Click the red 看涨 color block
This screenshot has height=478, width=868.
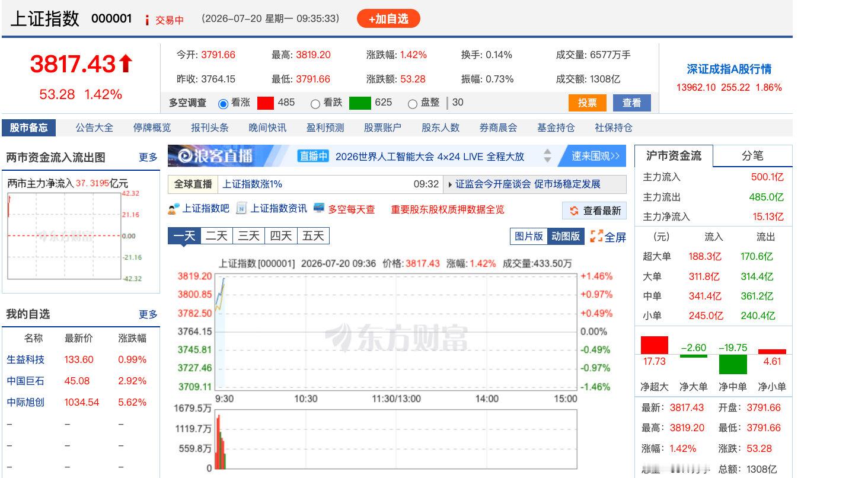pyautogui.click(x=266, y=103)
